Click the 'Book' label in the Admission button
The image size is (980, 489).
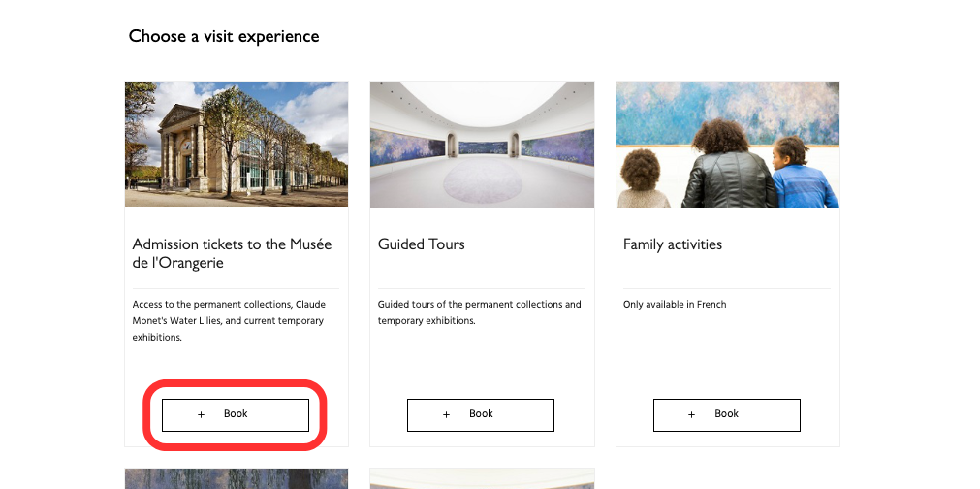(x=236, y=414)
